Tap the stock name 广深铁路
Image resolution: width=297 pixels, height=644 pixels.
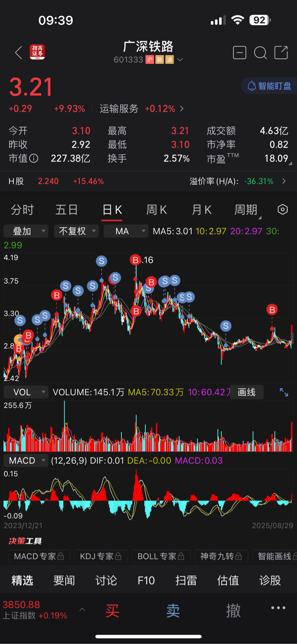(x=148, y=46)
